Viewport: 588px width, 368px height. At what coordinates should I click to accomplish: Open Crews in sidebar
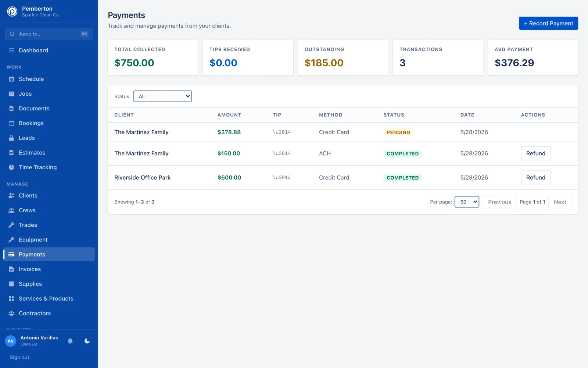[x=49, y=210]
